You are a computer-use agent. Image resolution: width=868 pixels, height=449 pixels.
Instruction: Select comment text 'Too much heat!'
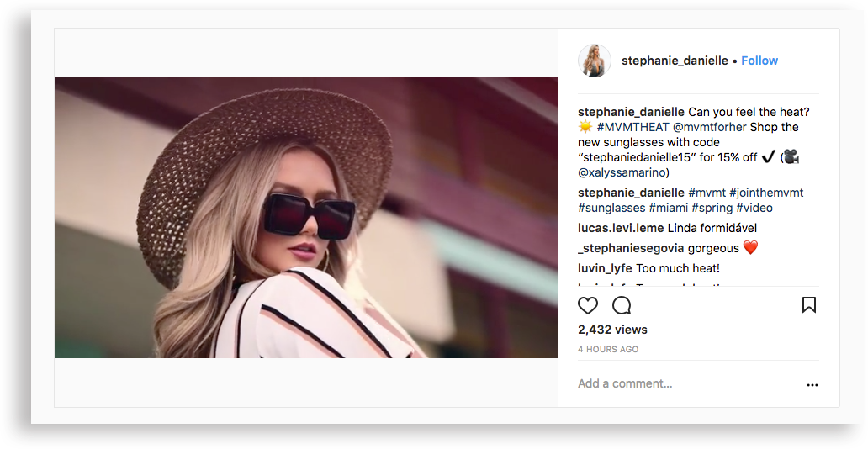point(678,268)
